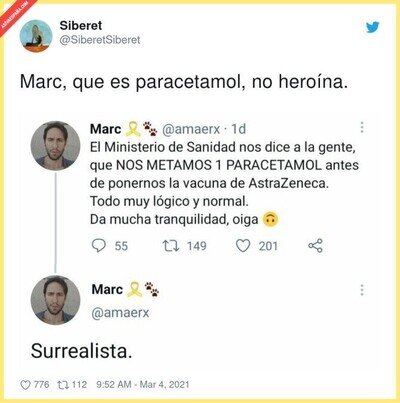Click the Siberet display name
This screenshot has height=403, width=400.
(81, 25)
